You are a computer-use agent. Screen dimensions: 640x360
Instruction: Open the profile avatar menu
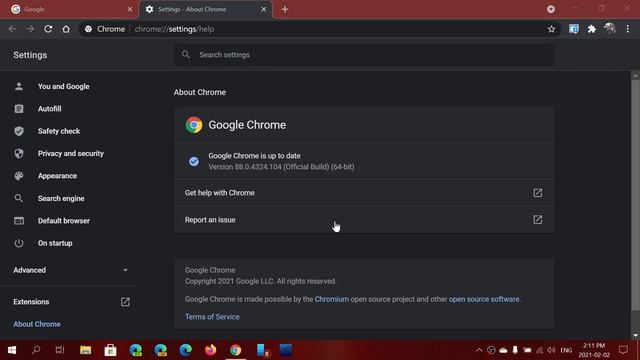610,29
